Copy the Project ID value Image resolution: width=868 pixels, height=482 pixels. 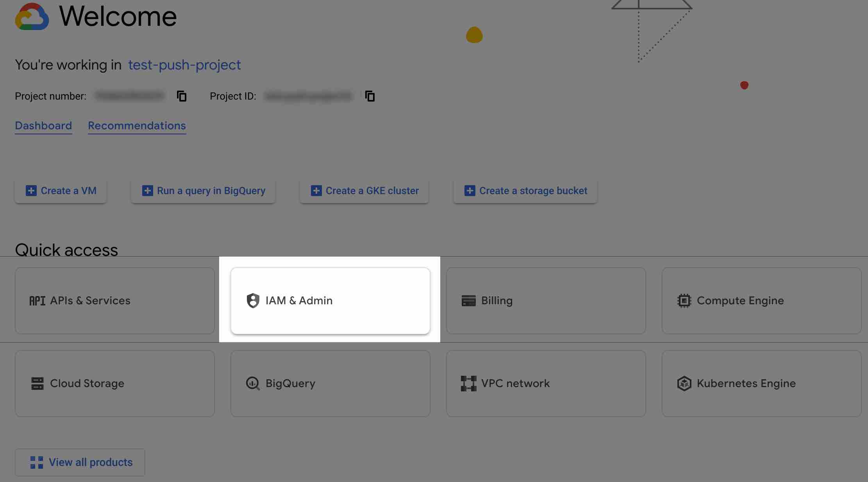click(x=370, y=96)
